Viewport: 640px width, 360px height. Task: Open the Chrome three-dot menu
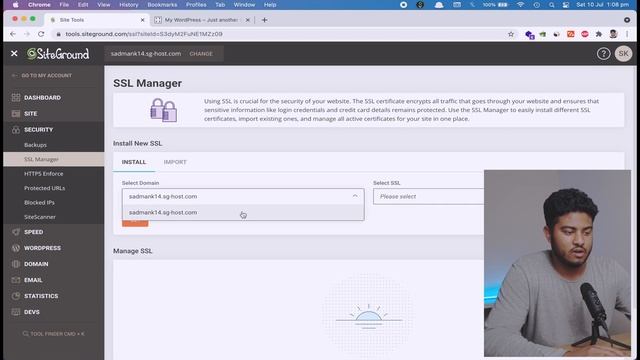[x=627, y=34]
